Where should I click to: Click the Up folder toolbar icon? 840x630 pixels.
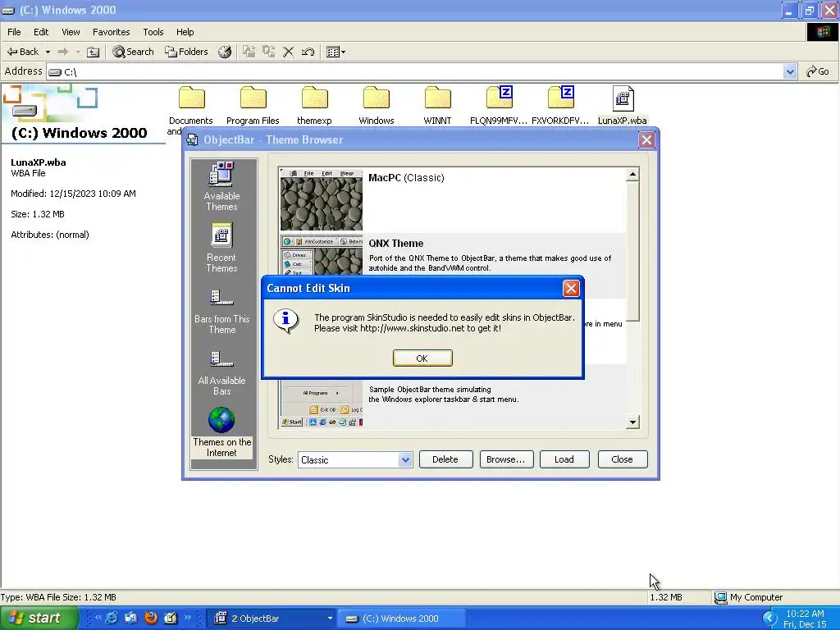pyautogui.click(x=94, y=52)
